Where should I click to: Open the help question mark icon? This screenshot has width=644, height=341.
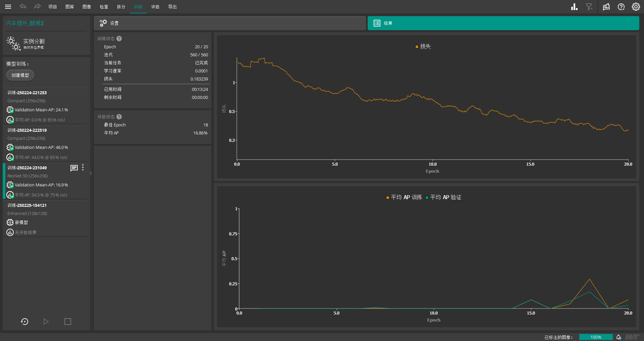(x=621, y=7)
